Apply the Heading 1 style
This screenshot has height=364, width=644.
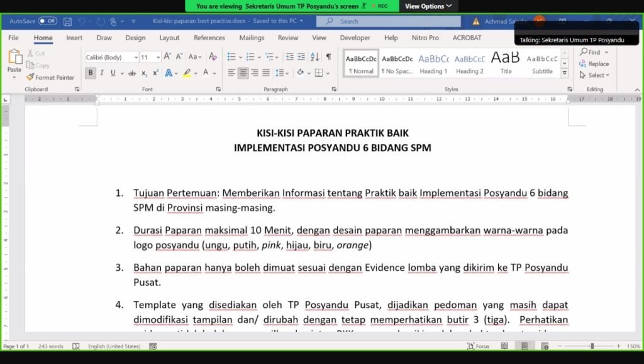point(433,64)
